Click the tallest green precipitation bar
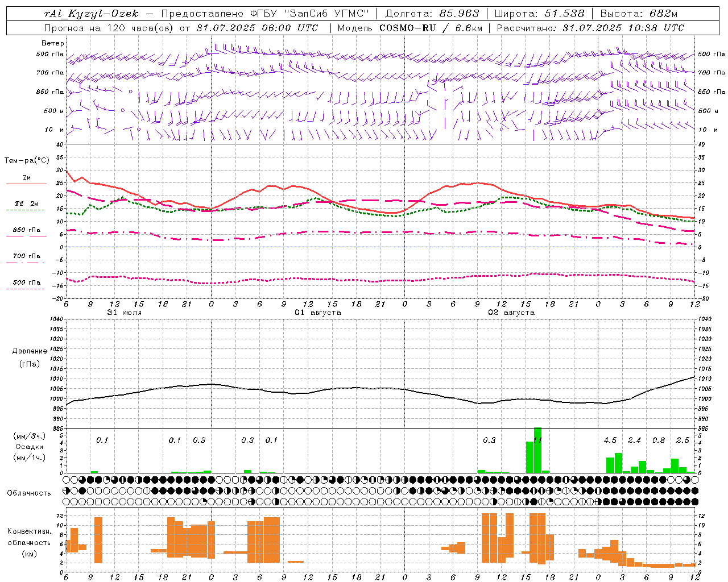Screen dimensions: 728x582 click(537, 450)
